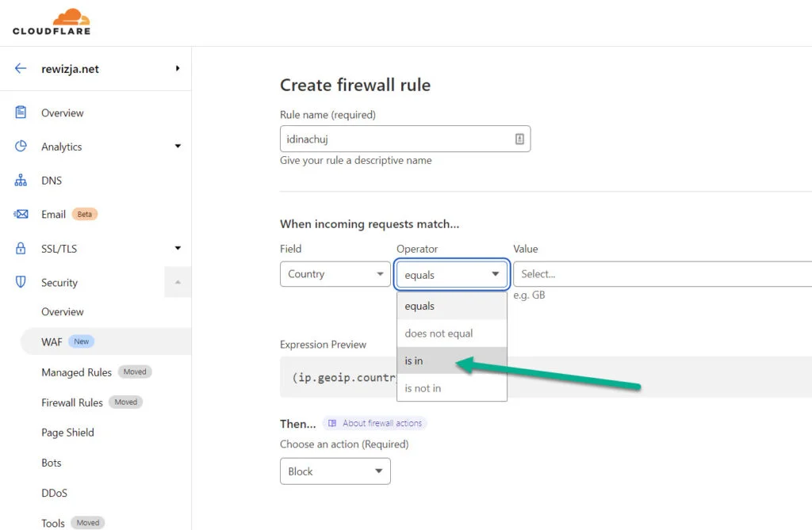
Task: Open the Analytics section
Action: coord(62,147)
